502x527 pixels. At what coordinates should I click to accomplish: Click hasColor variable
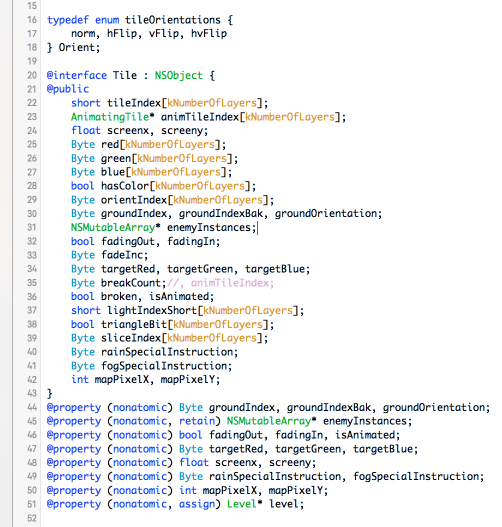[125, 186]
